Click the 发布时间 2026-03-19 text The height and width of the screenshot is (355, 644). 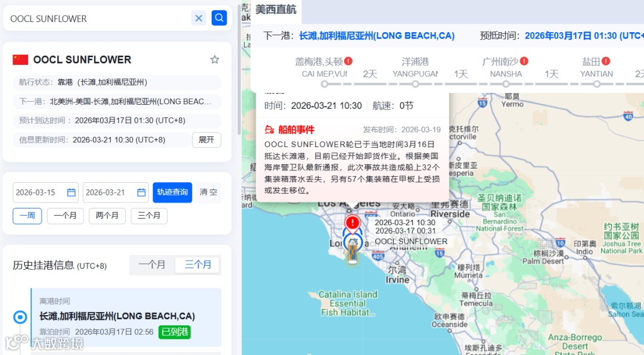tap(402, 130)
